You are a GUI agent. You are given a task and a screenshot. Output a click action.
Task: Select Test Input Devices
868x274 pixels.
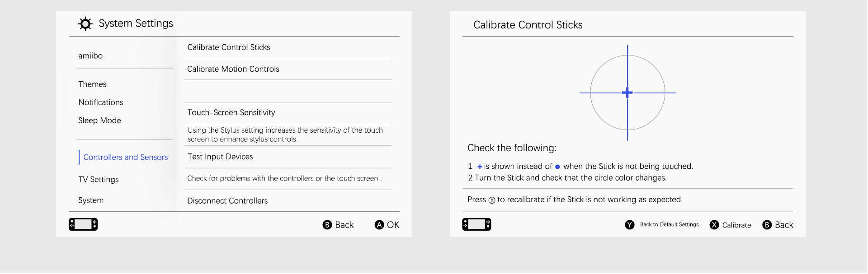[x=288, y=157]
